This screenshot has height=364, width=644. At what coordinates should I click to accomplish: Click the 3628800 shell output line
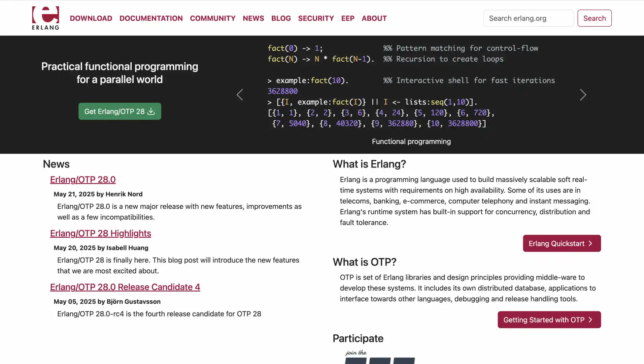click(x=282, y=91)
